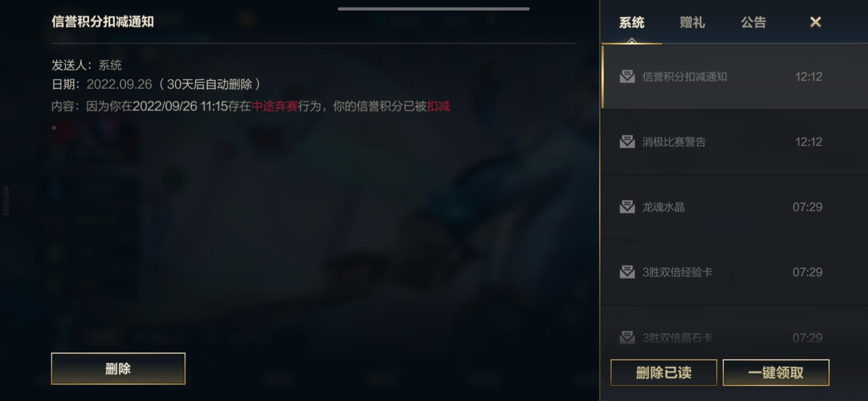Click envelope icon beside 信誉积分扣减通知

coord(627,76)
